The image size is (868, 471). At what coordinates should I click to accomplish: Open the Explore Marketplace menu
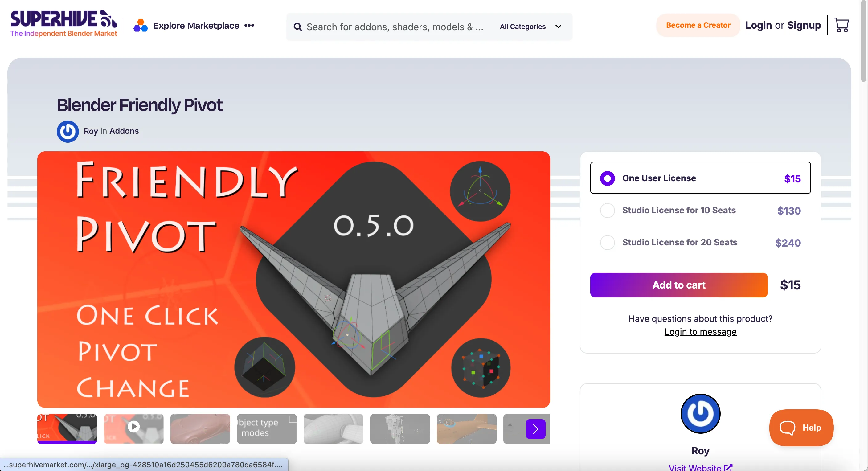[x=196, y=26]
